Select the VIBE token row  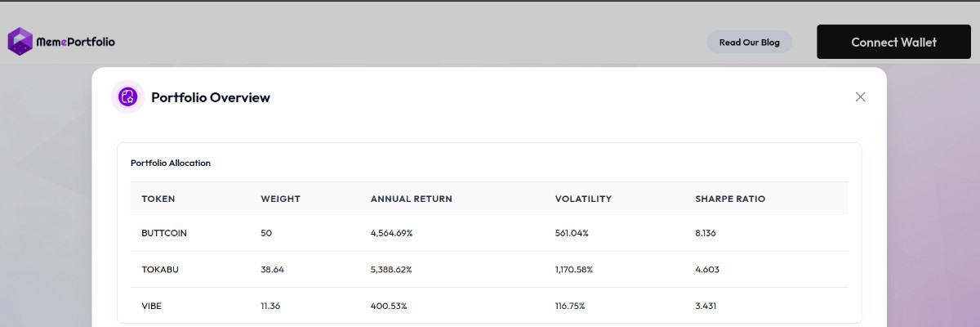[490, 306]
